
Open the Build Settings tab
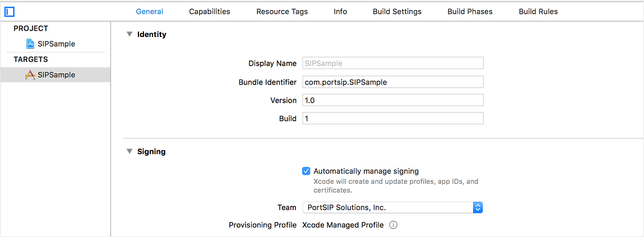[397, 11]
